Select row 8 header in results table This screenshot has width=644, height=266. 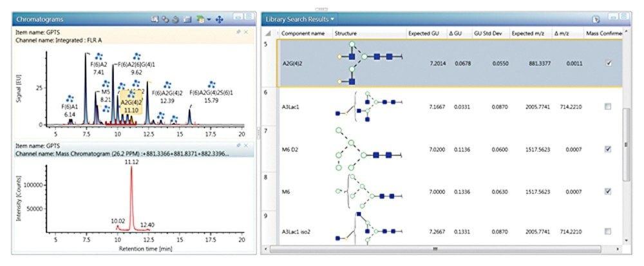click(269, 192)
